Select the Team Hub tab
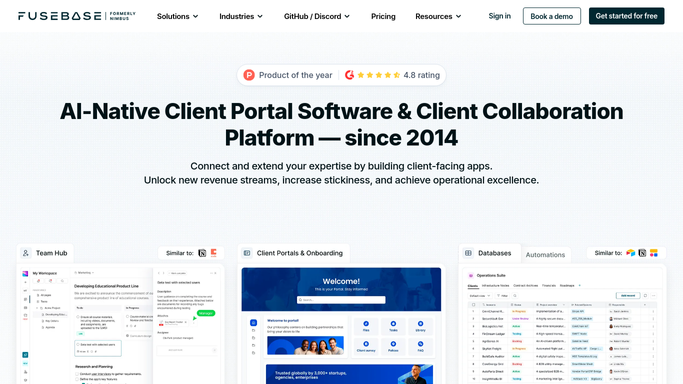The image size is (683, 384). pos(45,253)
